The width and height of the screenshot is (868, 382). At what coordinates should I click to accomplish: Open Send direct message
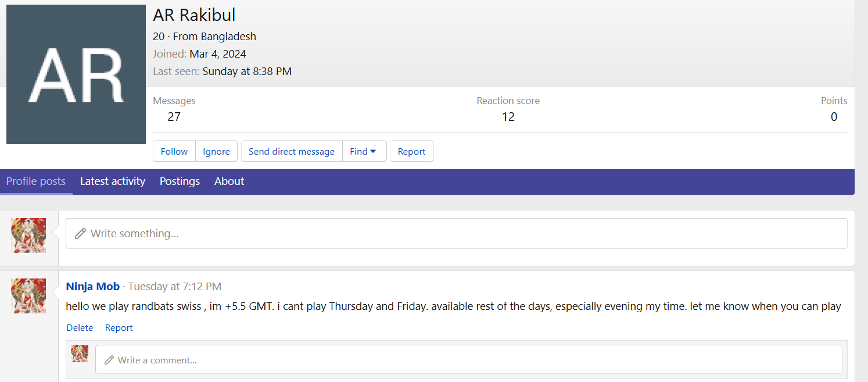click(291, 151)
